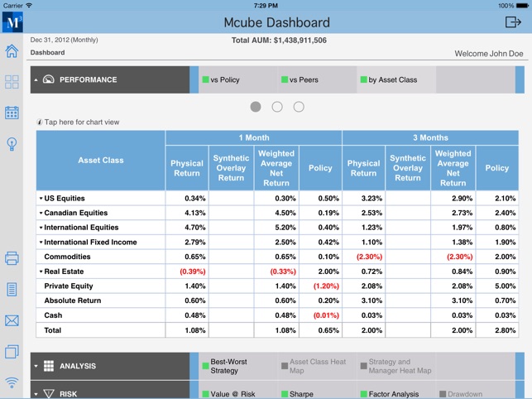Open the Home icon in sidebar

pos(12,51)
